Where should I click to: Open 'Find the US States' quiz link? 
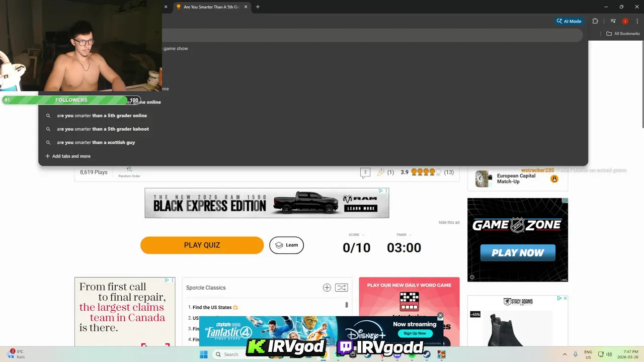click(x=212, y=307)
